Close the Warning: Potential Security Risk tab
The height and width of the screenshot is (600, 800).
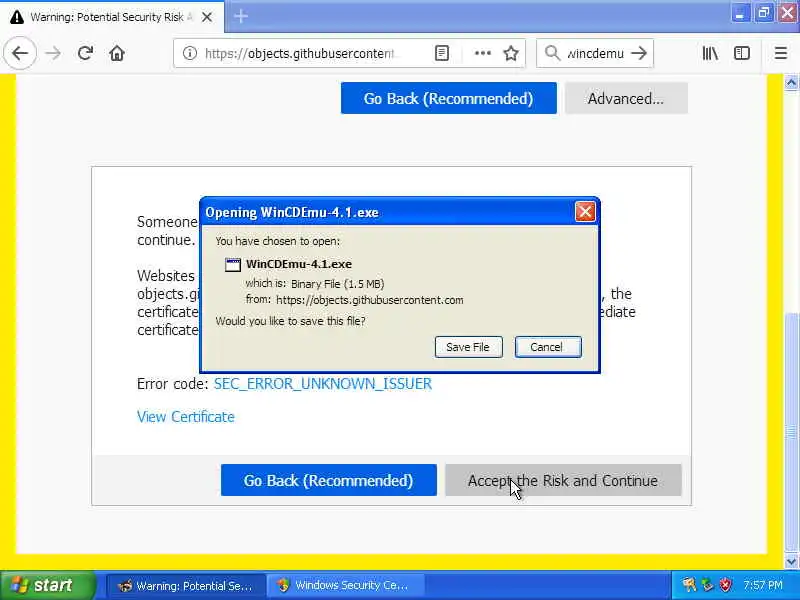coord(207,17)
